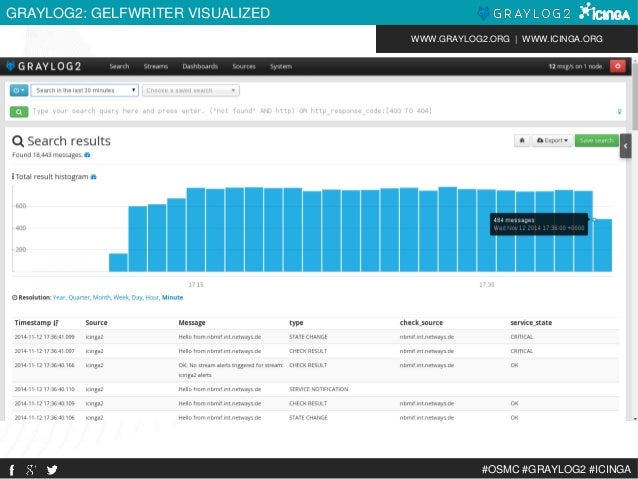Image resolution: width=638 pixels, height=479 pixels.
Task: Click the '12 msg/s on 1 node' status text
Action: (x=576, y=66)
